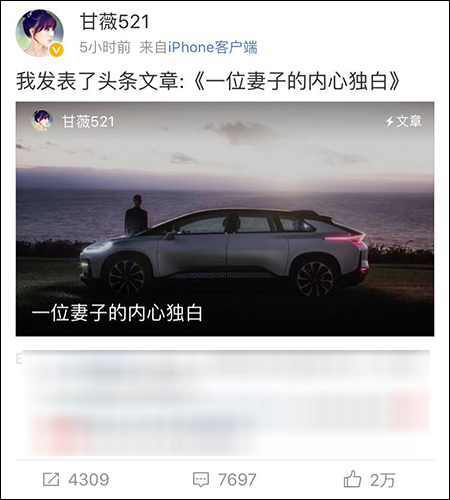This screenshot has width=450, height=500.
Task: Click the 文章 label on the card
Action: point(409,121)
